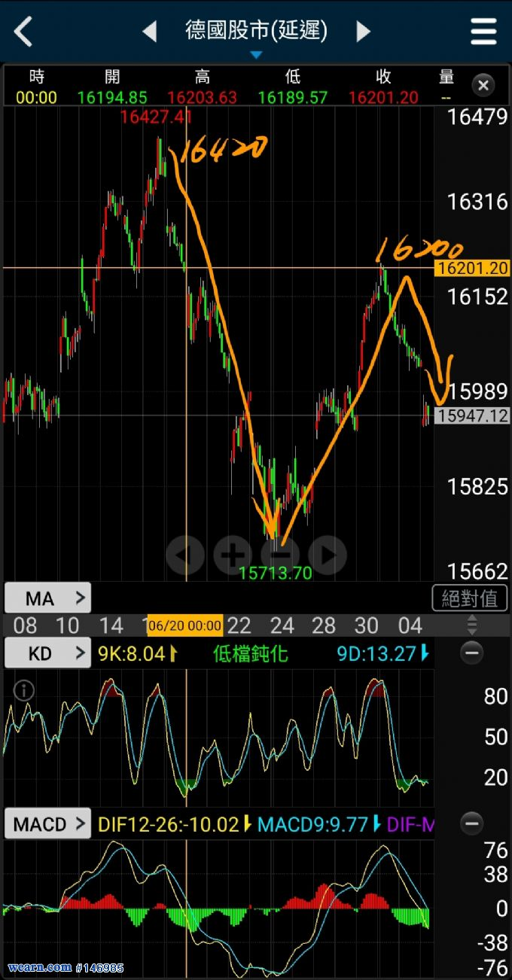
Task: Toggle the 絕對值 scale mode
Action: pos(470,598)
